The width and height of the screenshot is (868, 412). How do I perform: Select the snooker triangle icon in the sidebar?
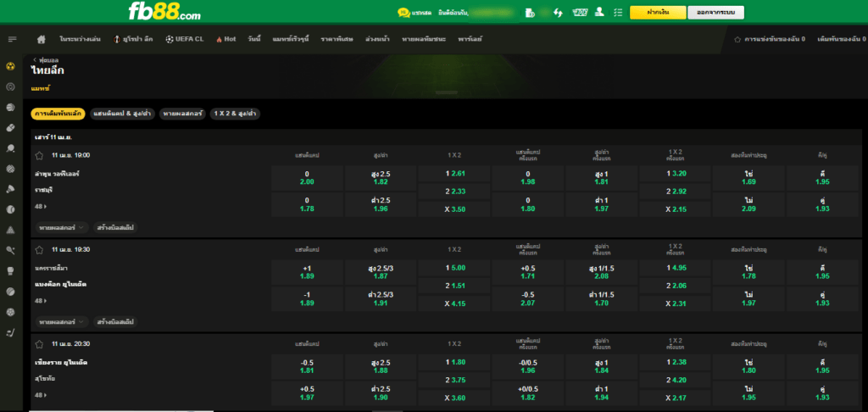(10, 230)
